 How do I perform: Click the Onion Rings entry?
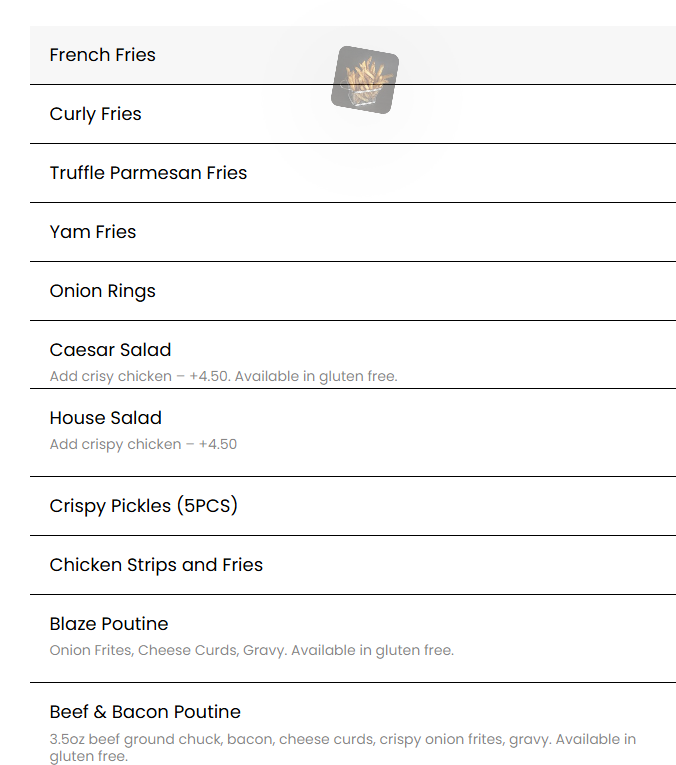coord(102,291)
